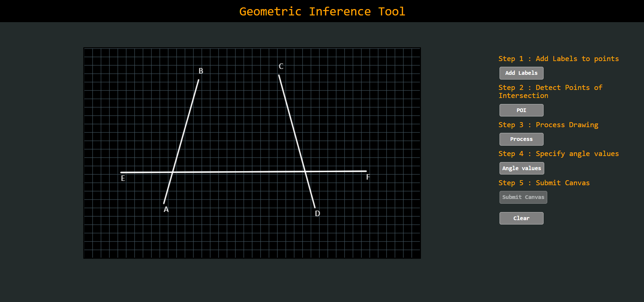The image size is (644, 302).
Task: Select point label C on the canvas
Action: click(x=281, y=66)
